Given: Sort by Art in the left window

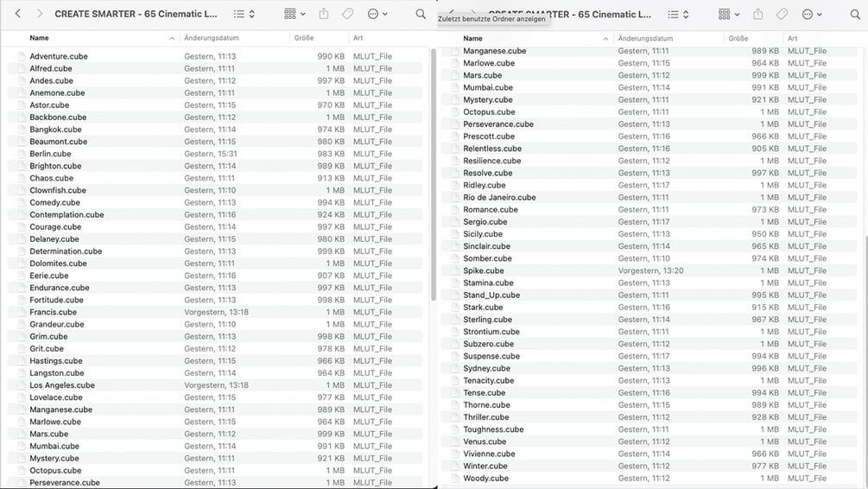Looking at the screenshot, I should [x=358, y=38].
